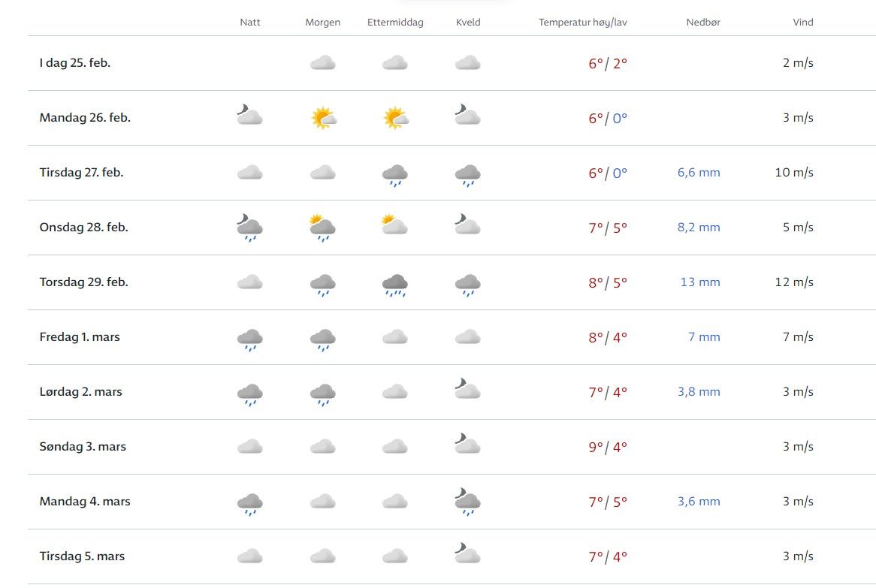Click Tuesday 5 March night cloud icon
Image resolution: width=876 pixels, height=588 pixels.
[249, 556]
